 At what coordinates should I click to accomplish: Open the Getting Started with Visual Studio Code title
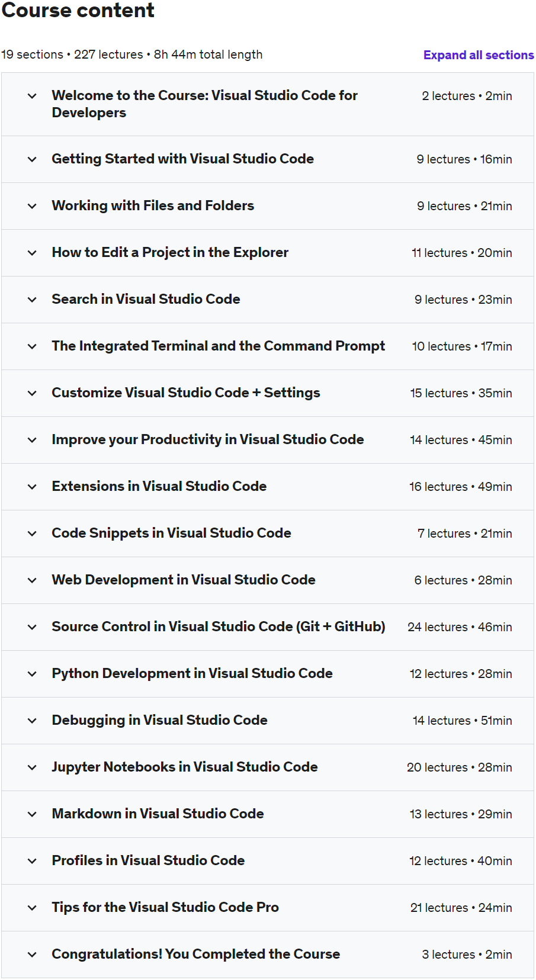click(x=183, y=159)
